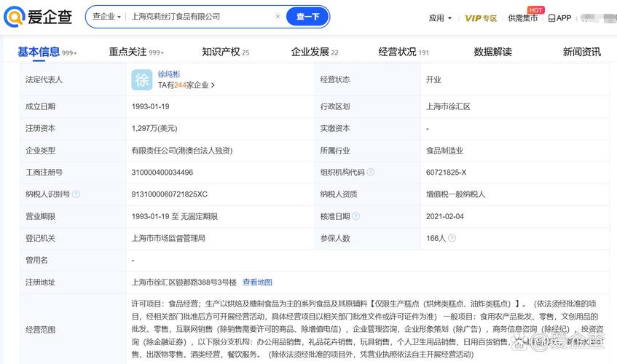The height and width of the screenshot is (364, 617).
Task: Select 核准日期 value 2021-02-04
Action: [x=444, y=216]
